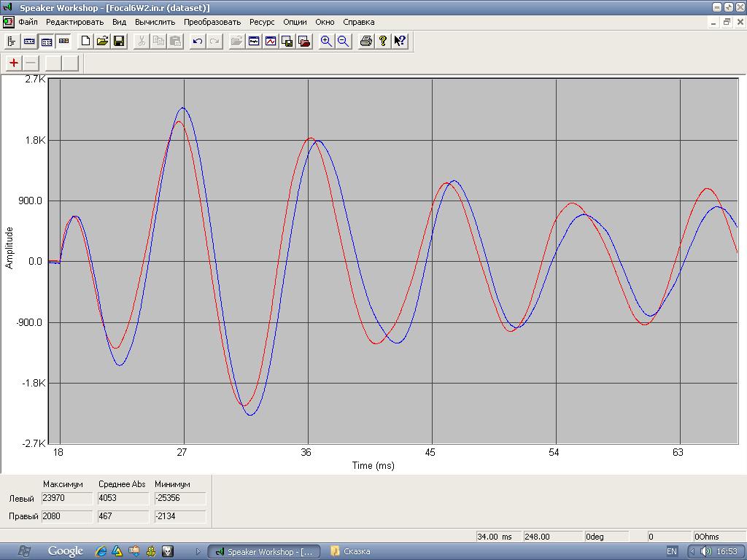Click the Левый Максимум field showing 23970
The image size is (747, 560).
(67, 498)
